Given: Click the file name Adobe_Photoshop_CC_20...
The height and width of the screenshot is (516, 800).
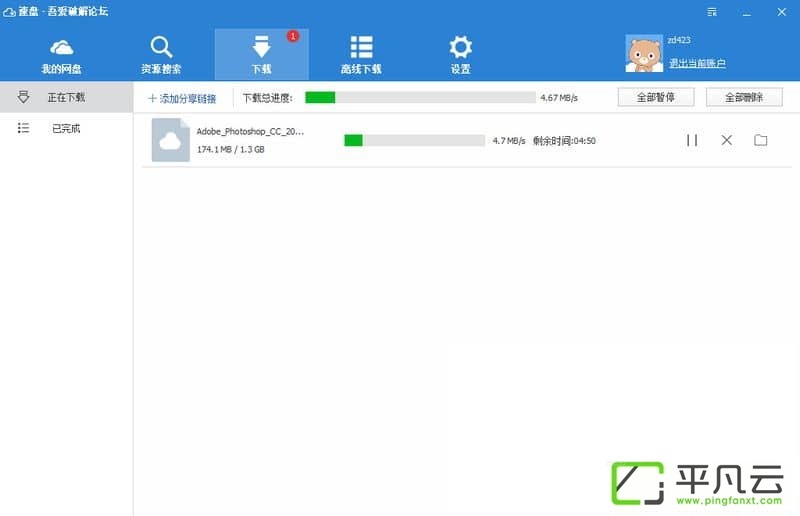Looking at the screenshot, I should [x=250, y=131].
